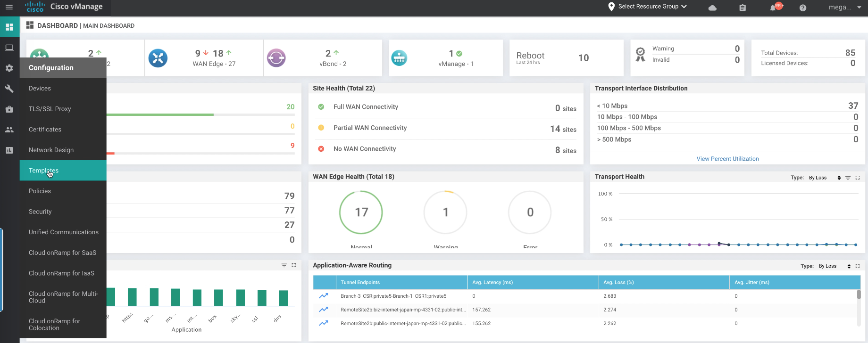Click Total Devices count 85

[850, 53]
